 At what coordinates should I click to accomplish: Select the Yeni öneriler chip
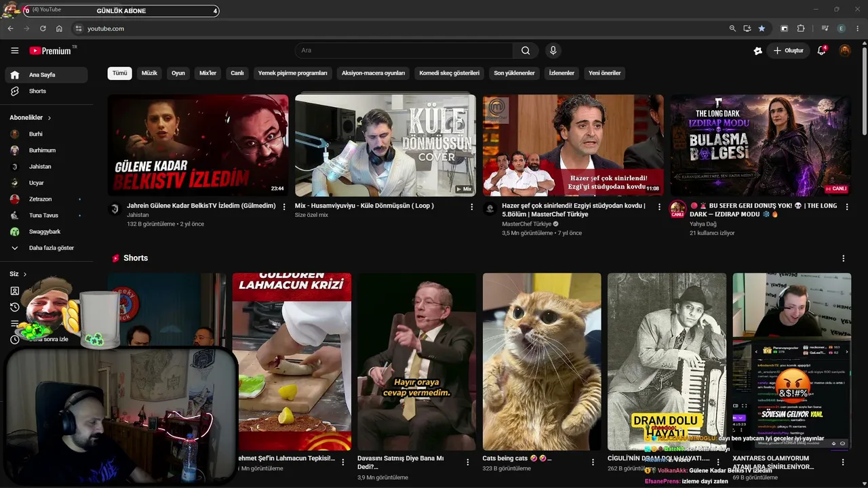point(604,73)
